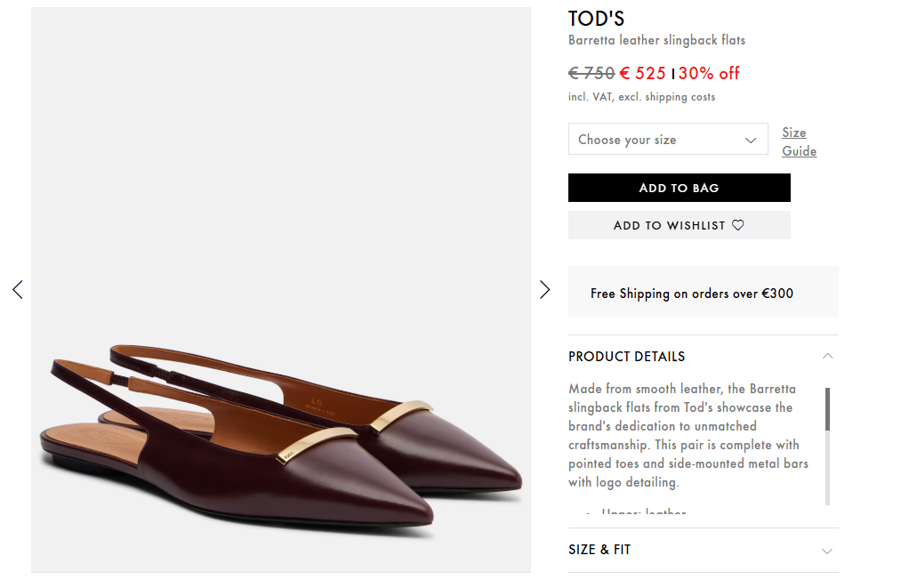Click the Add to Wishlist button label
Viewport: 909px width, 588px height.
coord(669,226)
